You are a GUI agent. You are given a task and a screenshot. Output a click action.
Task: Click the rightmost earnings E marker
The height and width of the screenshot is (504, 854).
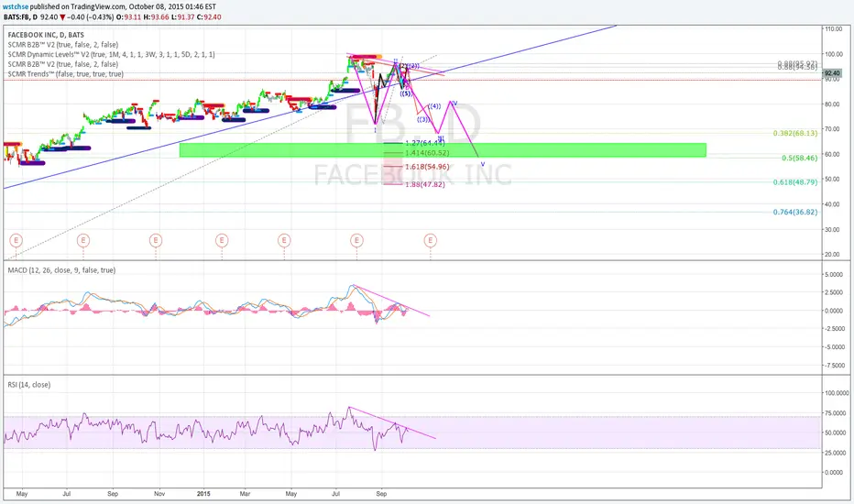coord(431,240)
